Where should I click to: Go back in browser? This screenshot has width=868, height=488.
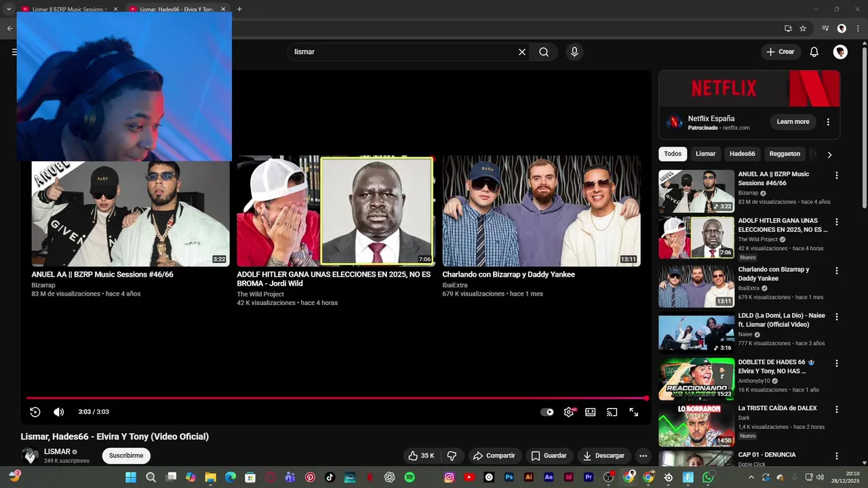pyautogui.click(x=9, y=28)
